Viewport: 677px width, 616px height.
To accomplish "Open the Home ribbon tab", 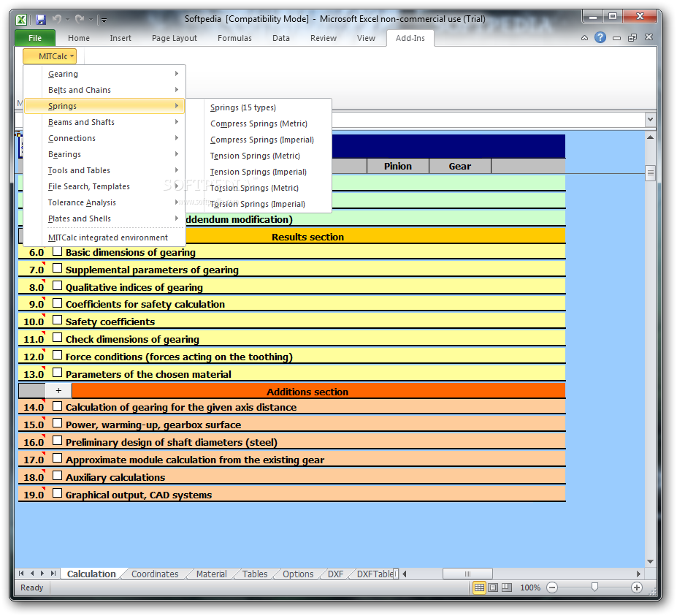I will coord(79,38).
